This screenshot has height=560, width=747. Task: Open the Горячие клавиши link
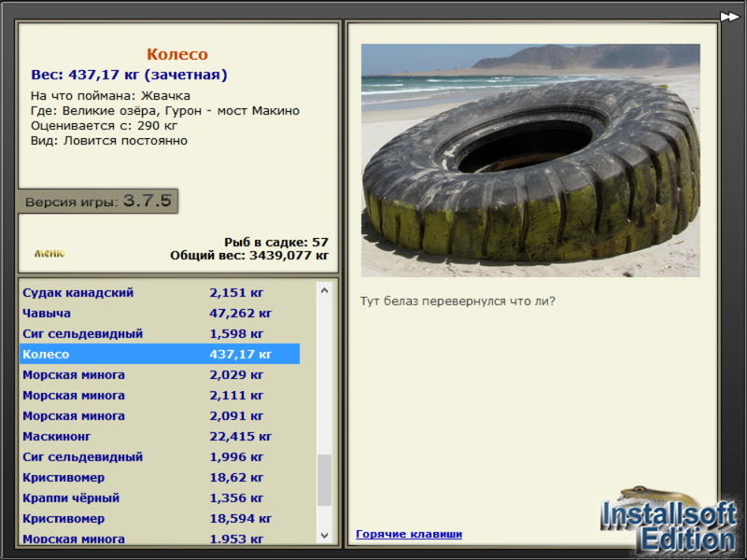[x=409, y=534]
